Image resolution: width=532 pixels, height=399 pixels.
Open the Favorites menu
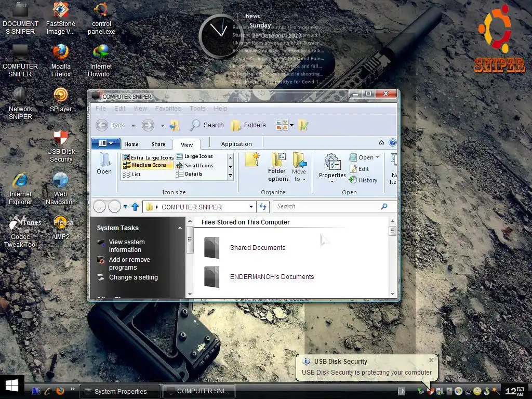168,108
